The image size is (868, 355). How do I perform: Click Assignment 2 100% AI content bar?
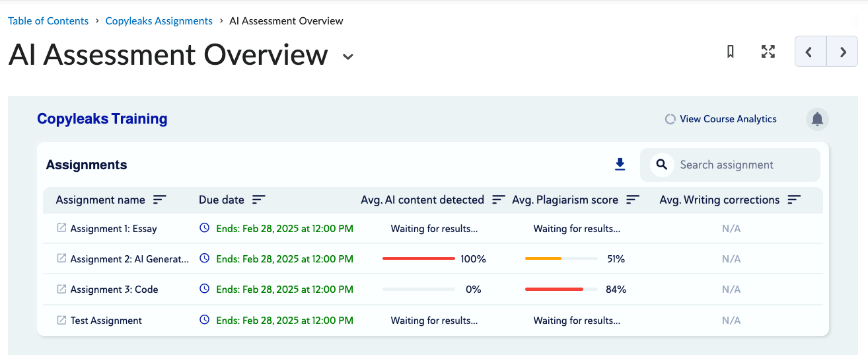pyautogui.click(x=419, y=258)
